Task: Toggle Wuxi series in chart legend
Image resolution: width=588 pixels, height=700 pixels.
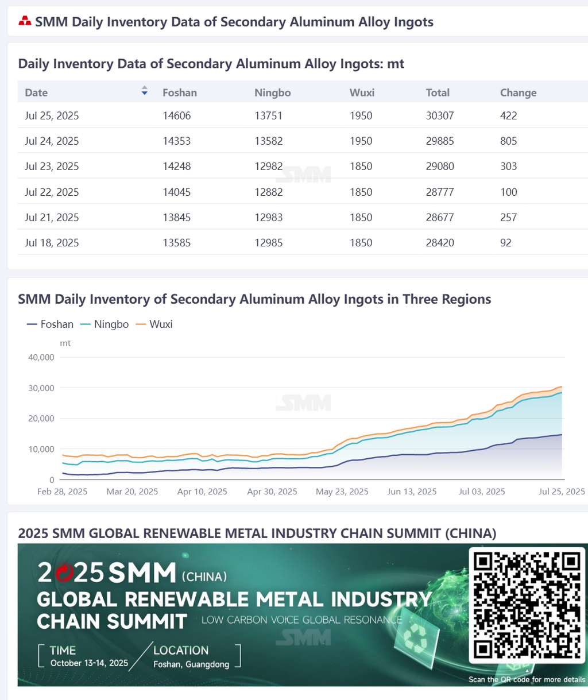Action: (154, 324)
